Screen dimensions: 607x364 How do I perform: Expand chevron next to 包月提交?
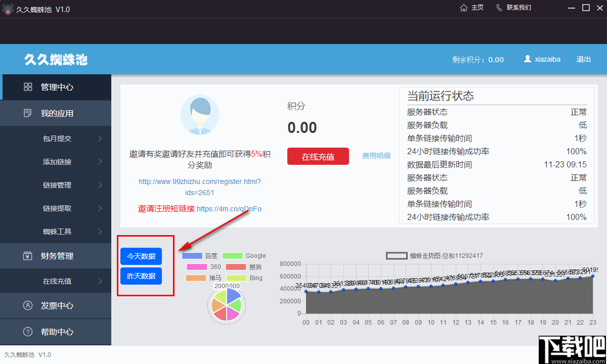click(100, 139)
